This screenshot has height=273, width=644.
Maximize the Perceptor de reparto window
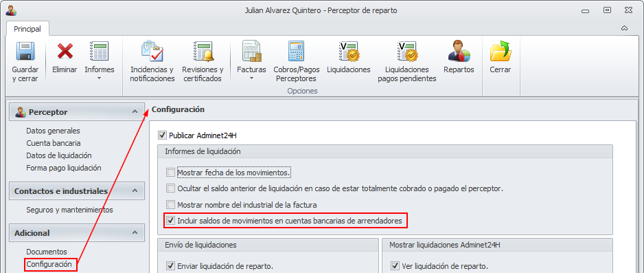(607, 10)
